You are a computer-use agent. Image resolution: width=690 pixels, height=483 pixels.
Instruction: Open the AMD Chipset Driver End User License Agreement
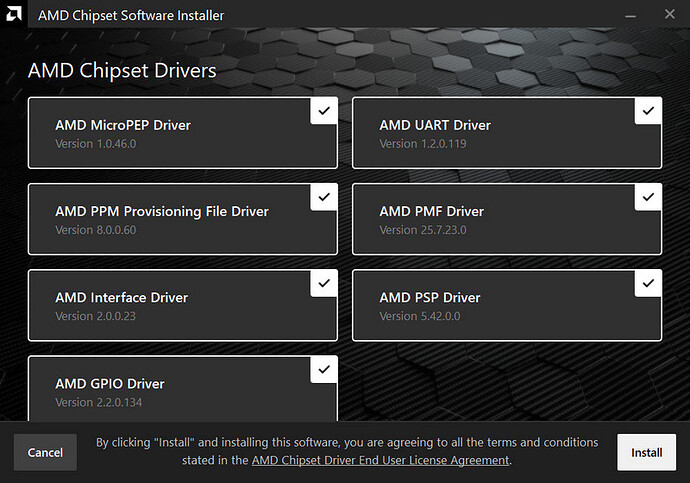tap(380, 460)
